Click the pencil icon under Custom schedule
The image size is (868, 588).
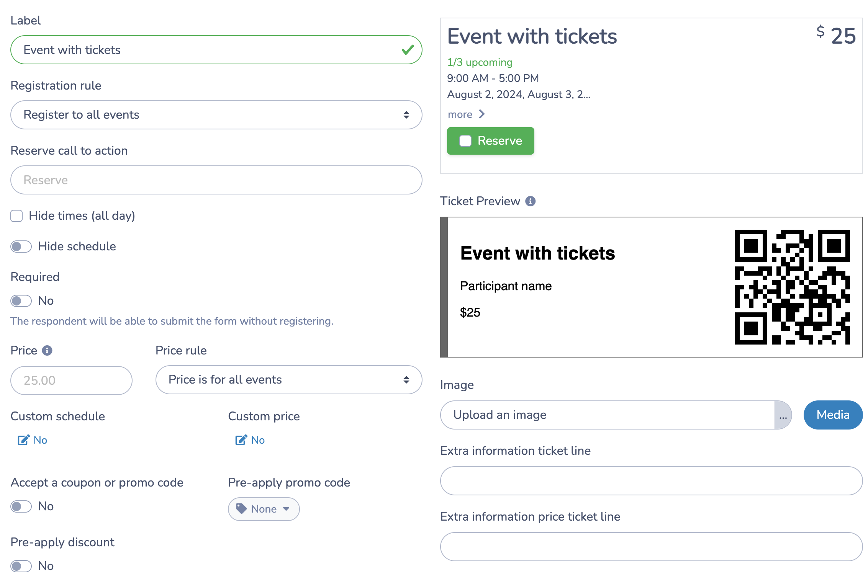tap(23, 440)
